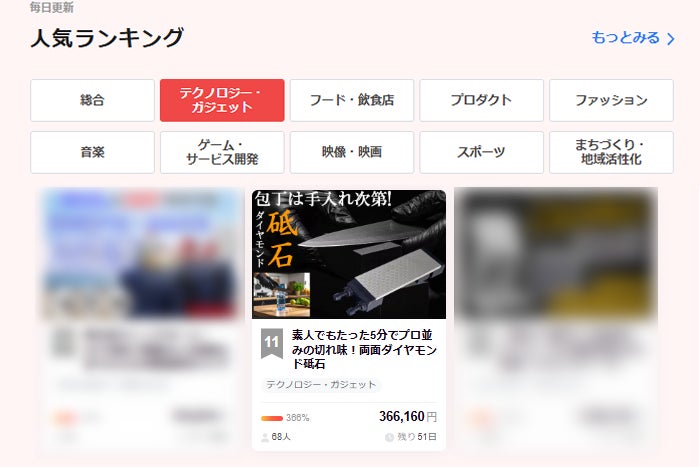Switch to the プロダクト category tab
This screenshot has height=467, width=700.
[481, 100]
